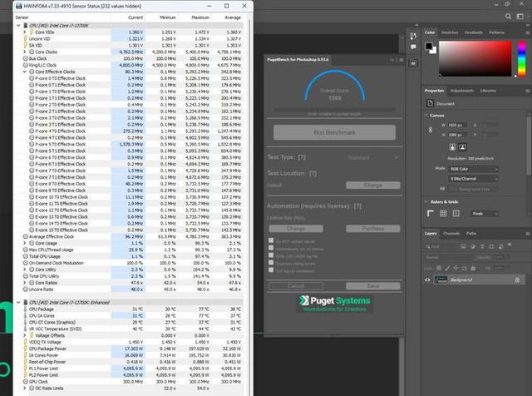532x396 pixels.
Task: Click the Document icon in Properties panel
Action: (x=430, y=103)
